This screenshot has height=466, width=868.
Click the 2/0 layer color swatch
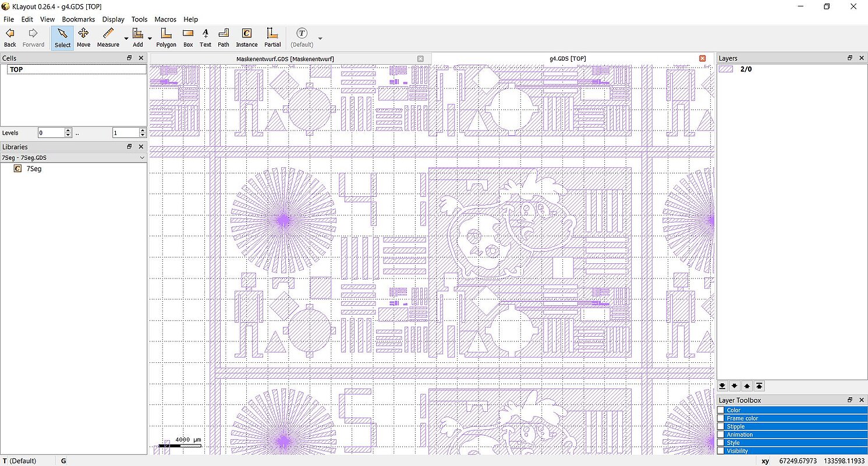click(726, 69)
